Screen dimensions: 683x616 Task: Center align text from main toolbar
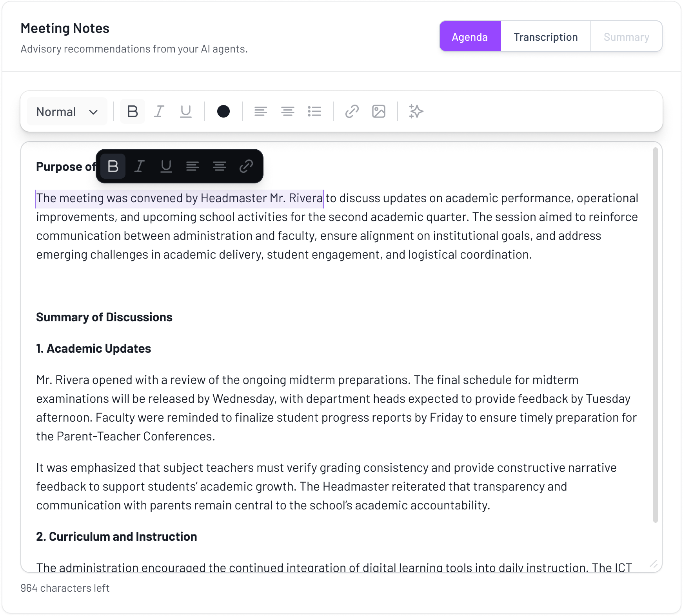pos(288,112)
